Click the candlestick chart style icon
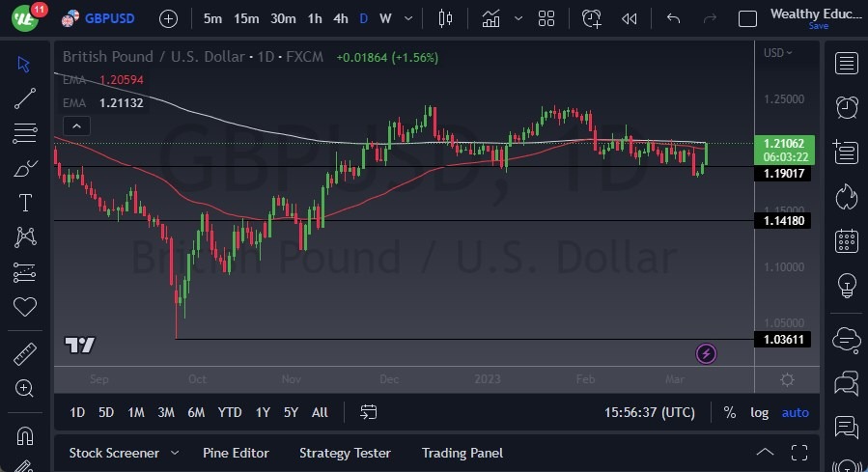 (445, 18)
